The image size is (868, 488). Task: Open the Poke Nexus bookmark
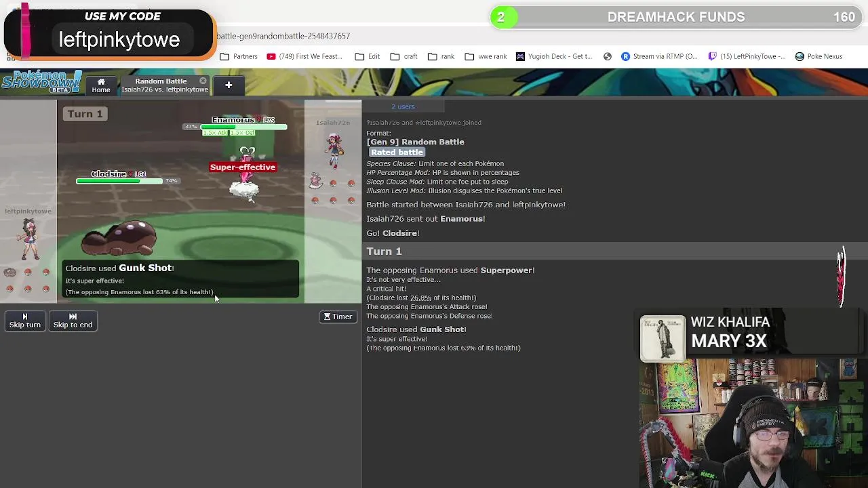[818, 56]
